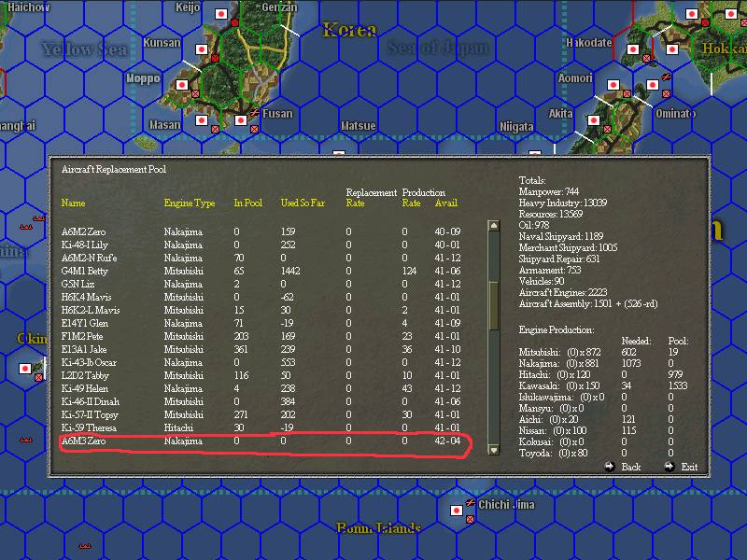The image size is (747, 560).
Task: Select the Japanese flag base marker at Ominato
Action: pos(653,85)
